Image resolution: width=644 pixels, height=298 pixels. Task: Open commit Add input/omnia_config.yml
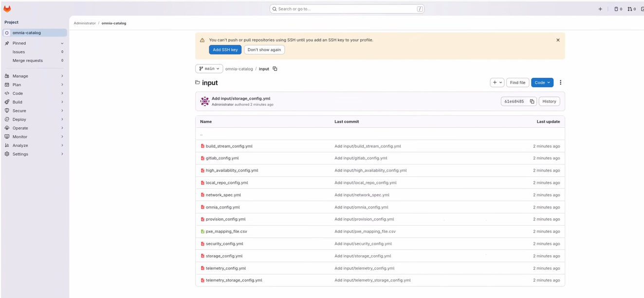(361, 207)
